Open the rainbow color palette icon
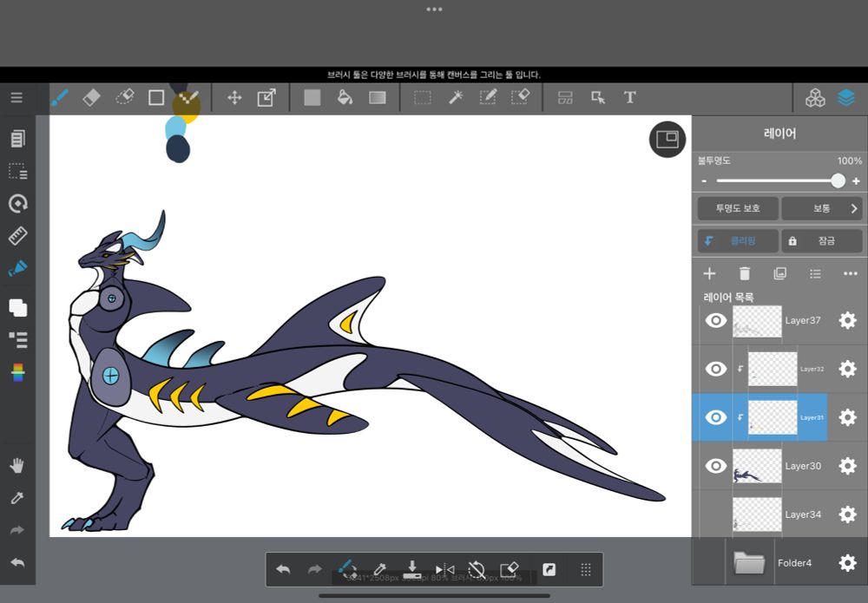The height and width of the screenshot is (603, 868). 17,372
